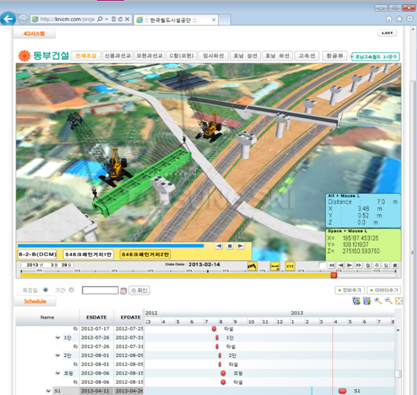Collapse the S1 schedule row
Viewport: 417px width, 395px height.
[x=49, y=391]
